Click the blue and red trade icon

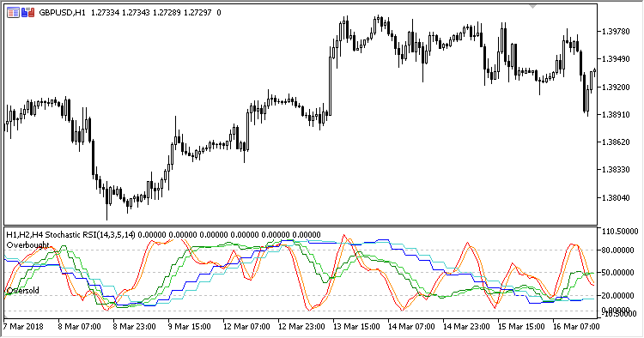pyautogui.click(x=28, y=13)
